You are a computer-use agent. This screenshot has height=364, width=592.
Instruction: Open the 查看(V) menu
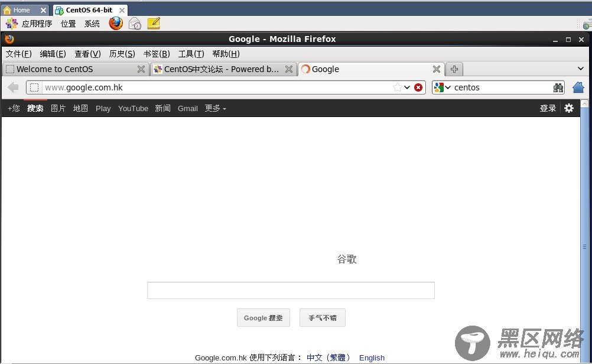pyautogui.click(x=87, y=54)
